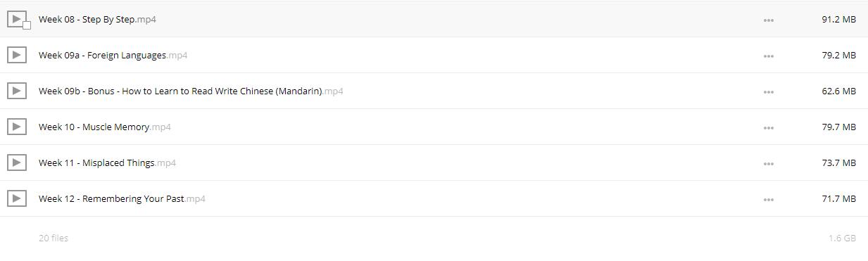
Task: Click the 91.2 MB size of Week 08
Action: [838, 20]
